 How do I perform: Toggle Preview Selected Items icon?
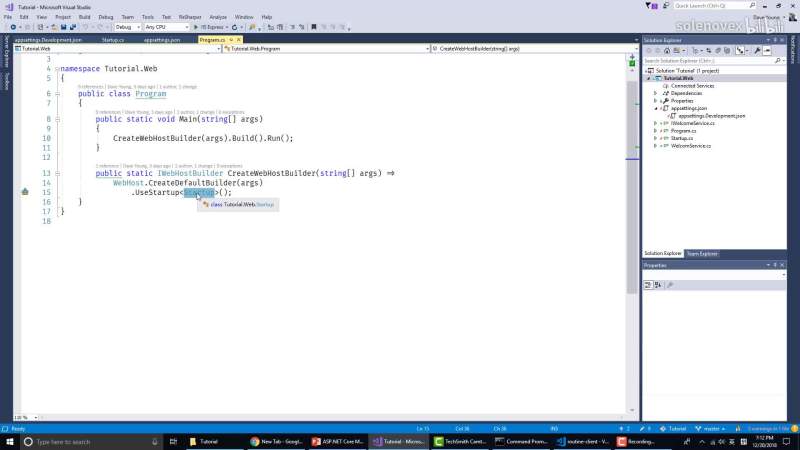click(767, 51)
